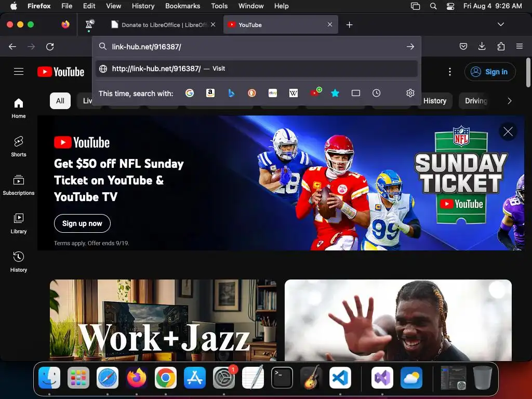Open the Tools menu
The height and width of the screenshot is (399, 532).
219,6
